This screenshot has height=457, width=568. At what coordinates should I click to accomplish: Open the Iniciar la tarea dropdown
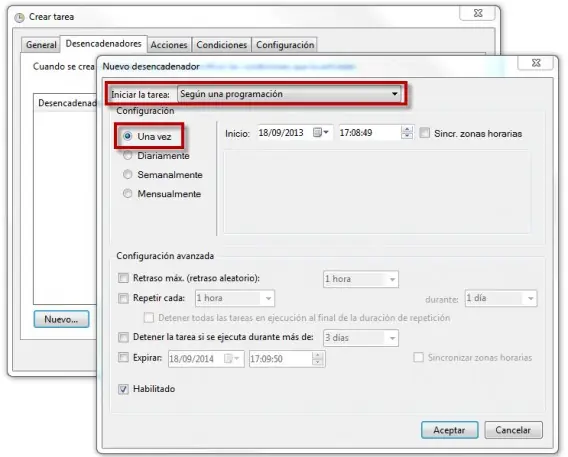point(289,94)
